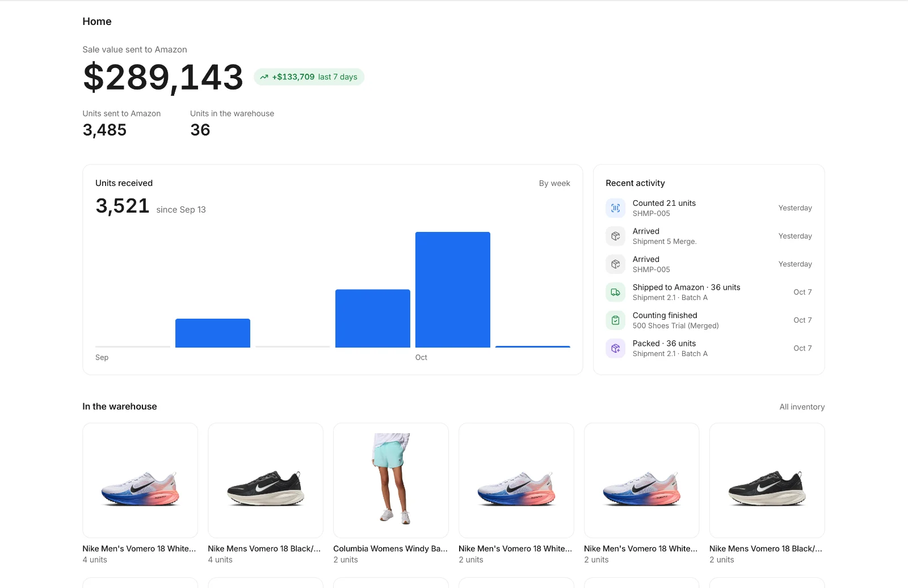Screen dimensions: 908x588
Task: Click the short blue bar after the Sep label
Action: [x=213, y=333]
